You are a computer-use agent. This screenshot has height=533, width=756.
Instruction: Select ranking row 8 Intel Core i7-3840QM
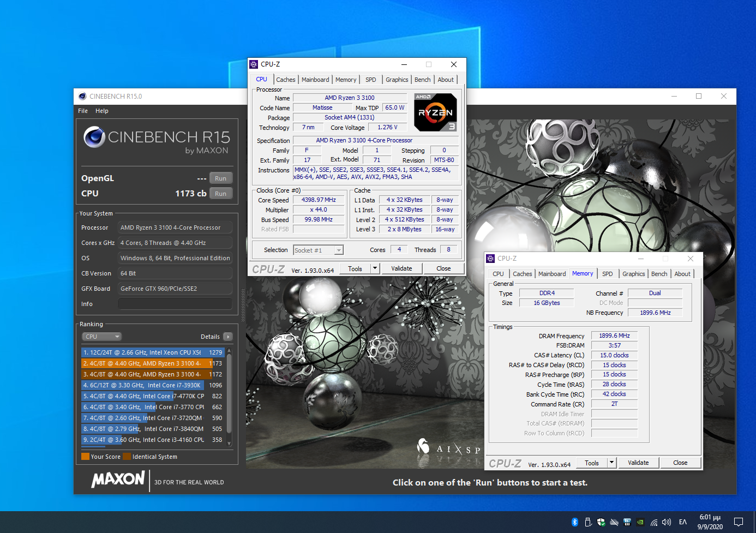click(x=153, y=429)
